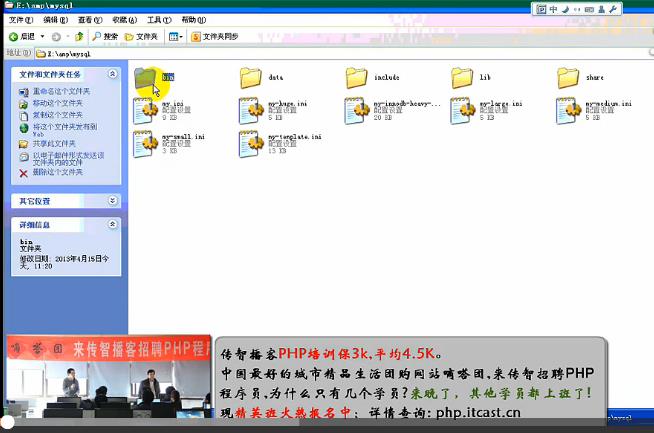Image resolution: width=654 pixels, height=433 pixels.
Task: Open the bin folder
Action: pos(146,78)
